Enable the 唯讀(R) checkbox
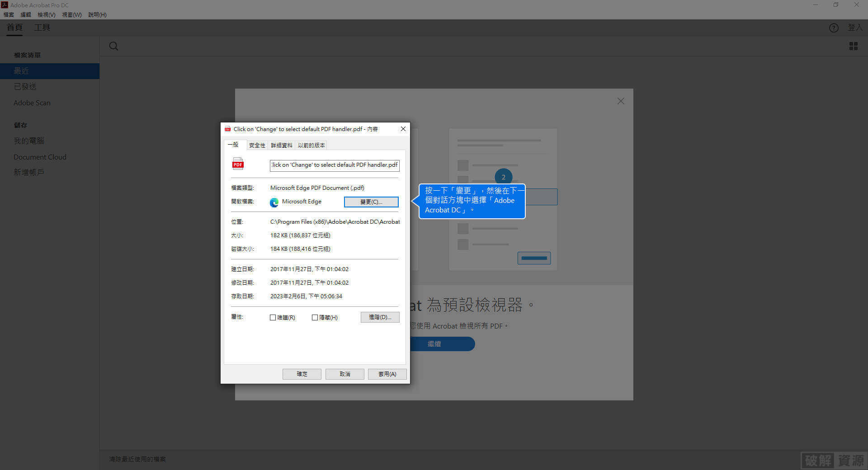 point(273,317)
